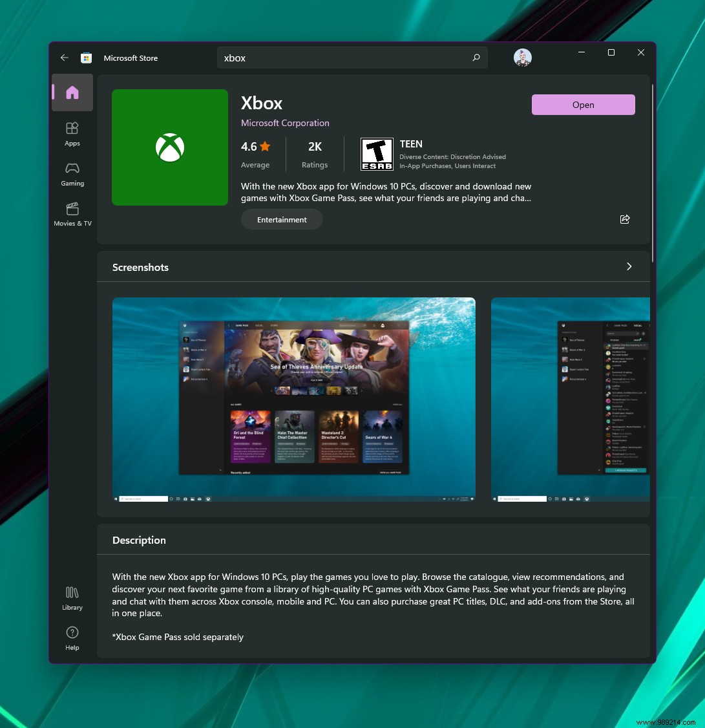Go back using the back arrow
705x728 pixels.
(x=64, y=58)
